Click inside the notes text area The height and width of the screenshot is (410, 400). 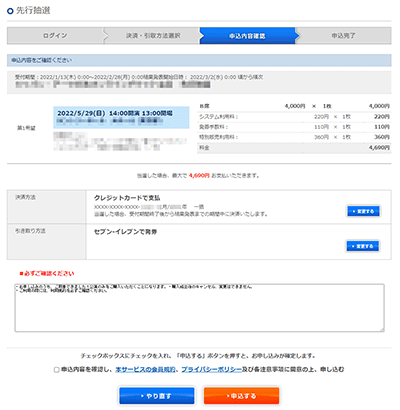(199, 308)
